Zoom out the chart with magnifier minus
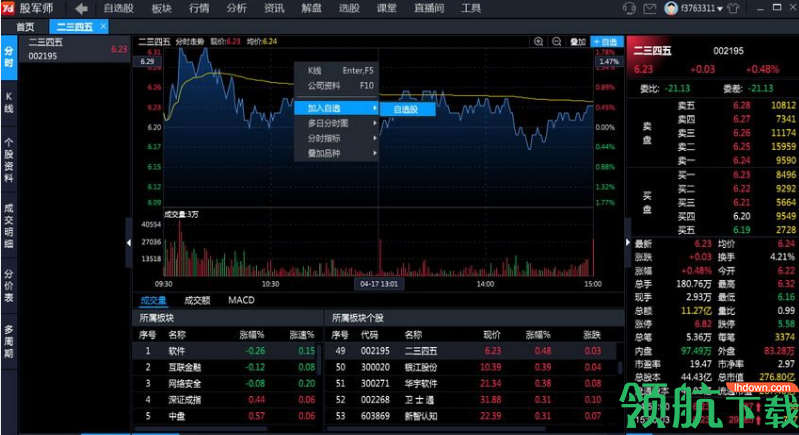The width and height of the screenshot is (799, 435). (557, 42)
